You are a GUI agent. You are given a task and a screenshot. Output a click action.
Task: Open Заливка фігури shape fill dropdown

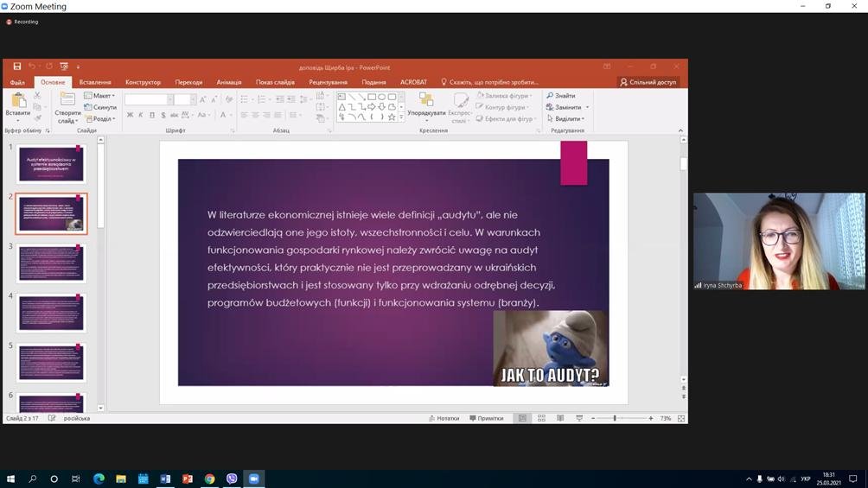pos(504,96)
